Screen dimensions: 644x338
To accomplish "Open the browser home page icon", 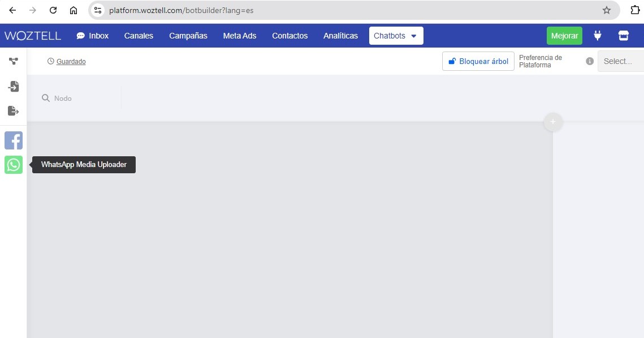I will [73, 10].
